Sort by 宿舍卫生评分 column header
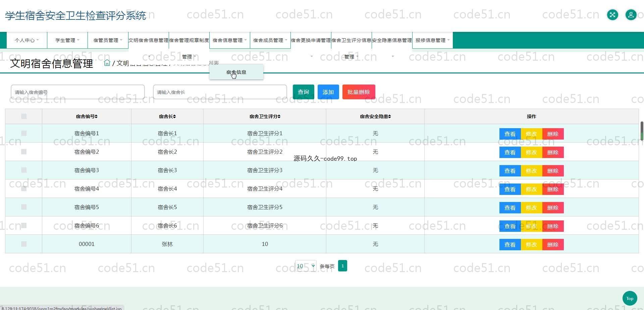Viewport: 644px width, 310px height. pos(265,116)
